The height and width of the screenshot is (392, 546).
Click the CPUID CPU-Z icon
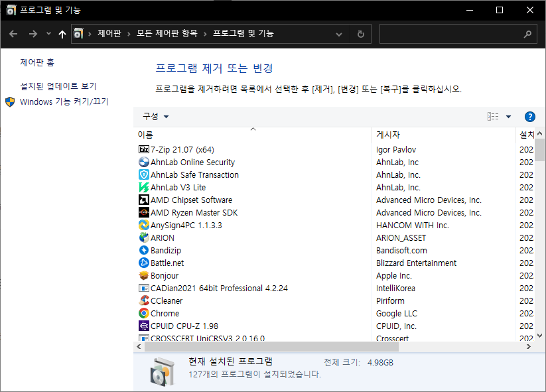click(144, 326)
